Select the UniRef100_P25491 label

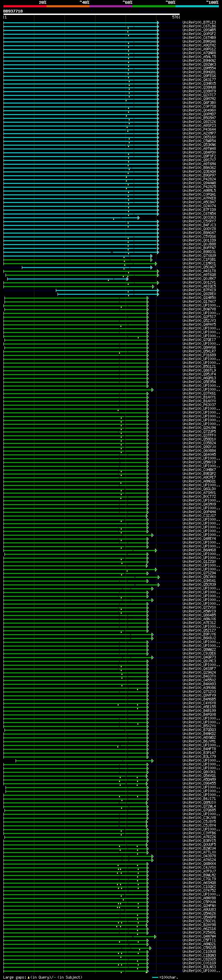click(199, 932)
